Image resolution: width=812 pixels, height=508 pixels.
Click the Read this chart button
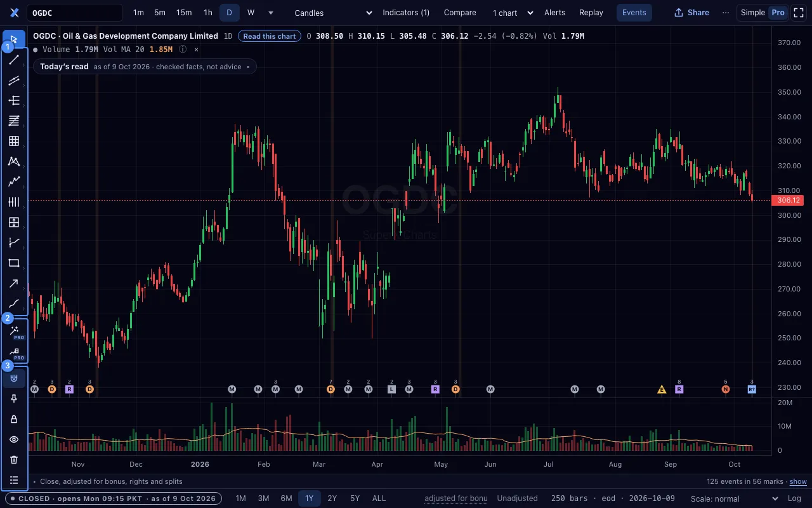coord(270,36)
